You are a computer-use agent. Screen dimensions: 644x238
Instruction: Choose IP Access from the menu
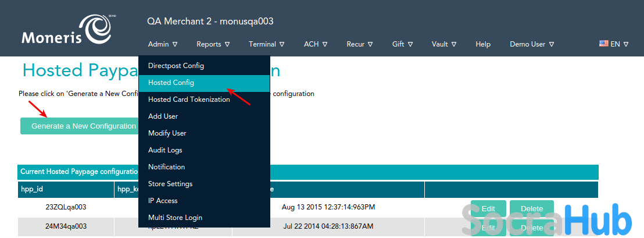point(204,201)
